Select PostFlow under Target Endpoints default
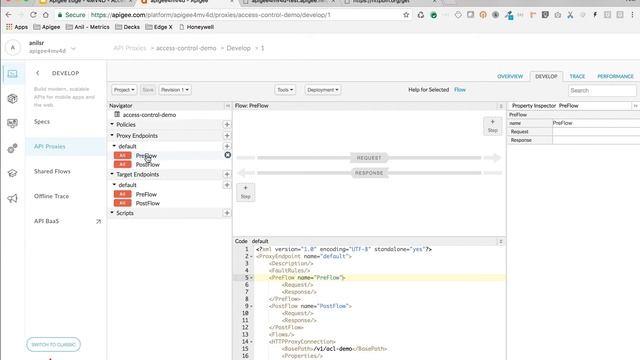 (148, 203)
